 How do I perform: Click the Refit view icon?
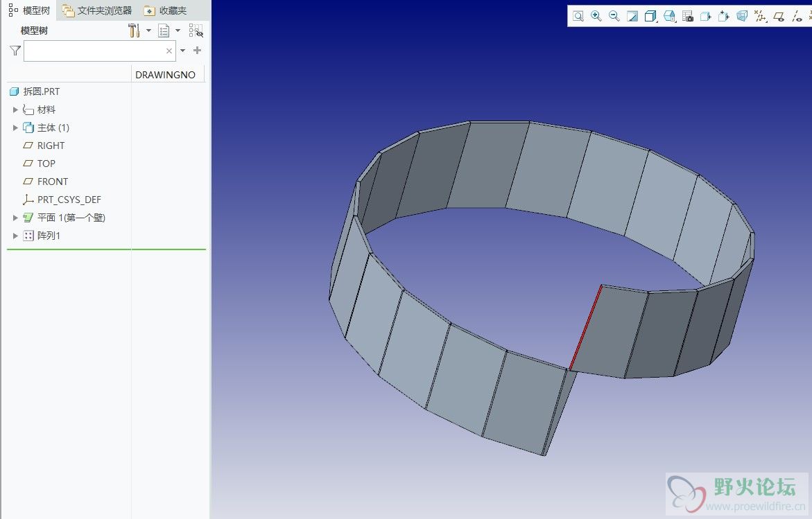(578, 16)
